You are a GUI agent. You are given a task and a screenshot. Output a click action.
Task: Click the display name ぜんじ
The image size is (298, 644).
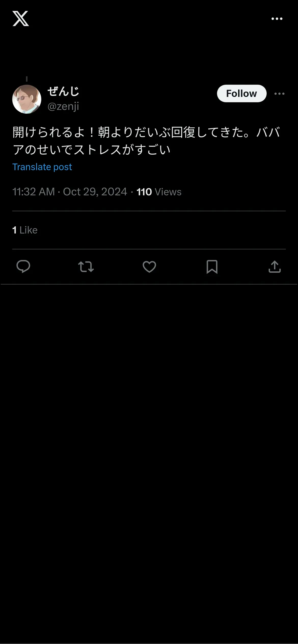click(x=63, y=92)
